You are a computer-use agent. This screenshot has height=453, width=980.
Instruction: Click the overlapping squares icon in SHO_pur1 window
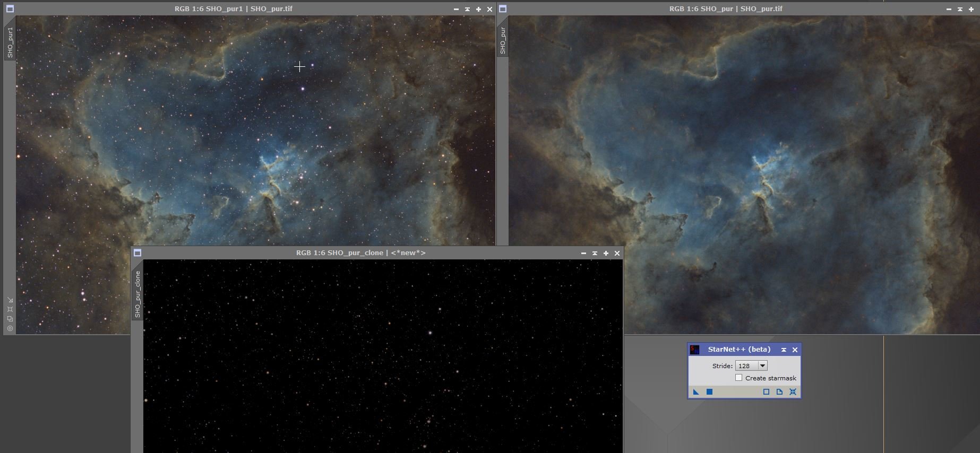pyautogui.click(x=10, y=319)
